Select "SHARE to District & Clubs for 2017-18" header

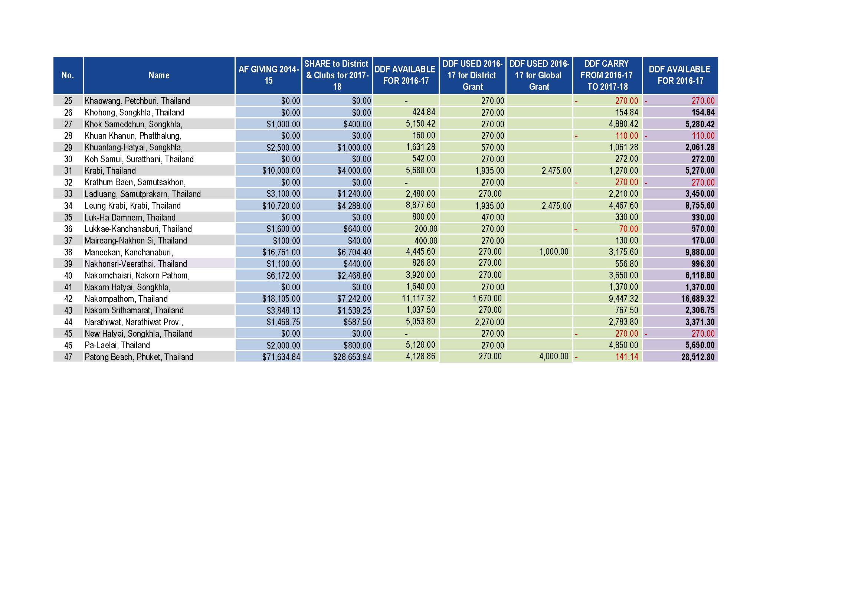pyautogui.click(x=337, y=75)
